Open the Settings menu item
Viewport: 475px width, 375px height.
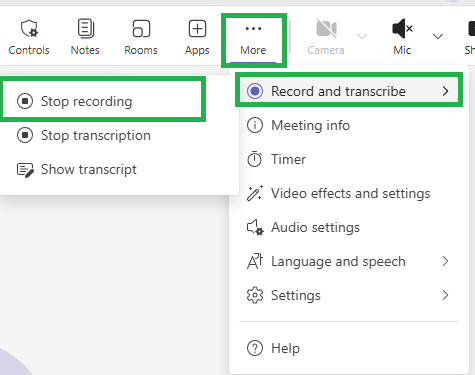[349, 295]
